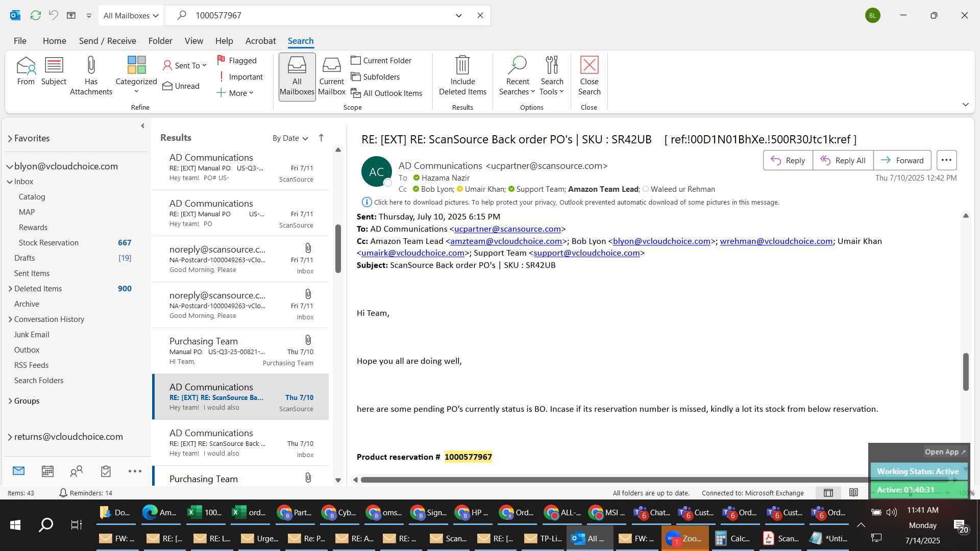Click amzteam@vcloudchoice.com link

tap(506, 241)
